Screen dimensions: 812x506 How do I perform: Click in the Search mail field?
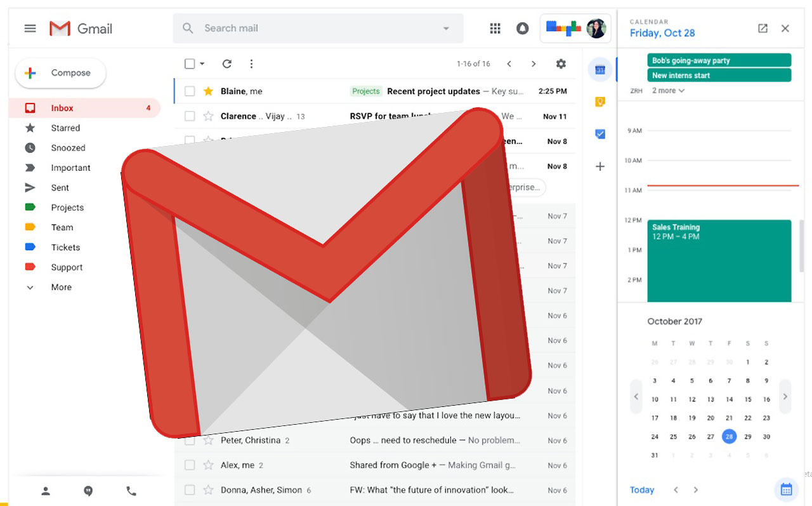pyautogui.click(x=317, y=29)
